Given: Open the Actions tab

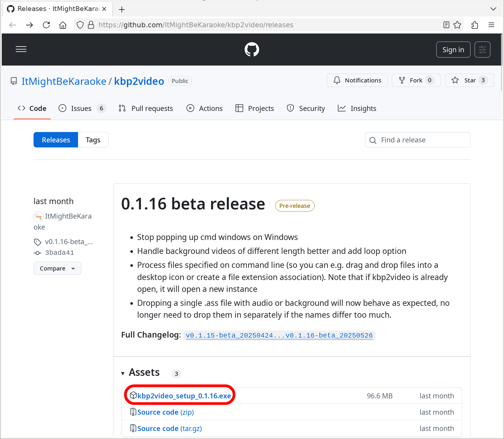Looking at the screenshot, I should click(205, 109).
